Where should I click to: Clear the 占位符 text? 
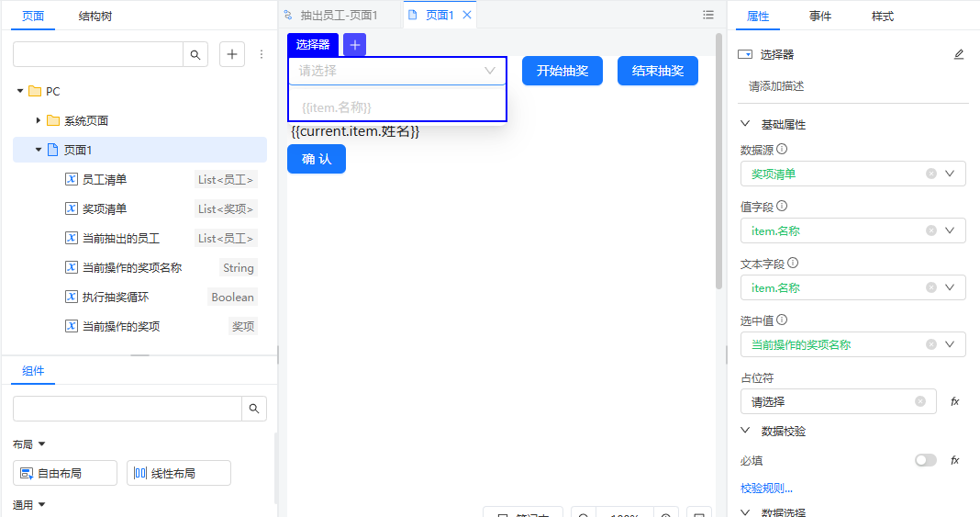point(920,401)
